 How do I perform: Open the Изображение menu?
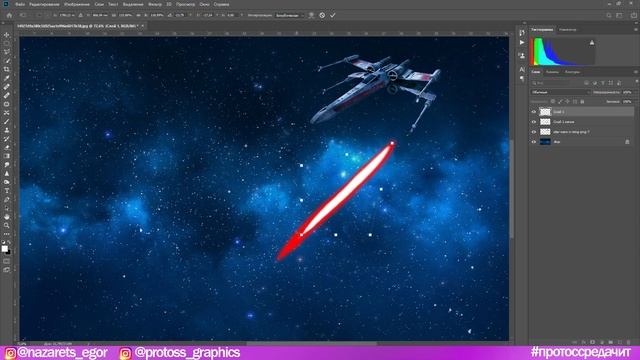[x=77, y=4]
